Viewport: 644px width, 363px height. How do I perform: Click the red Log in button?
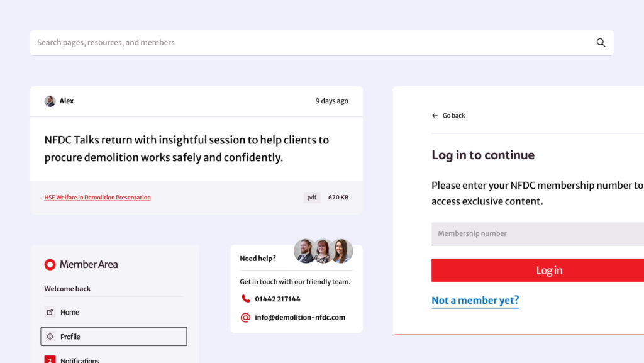[538, 270]
